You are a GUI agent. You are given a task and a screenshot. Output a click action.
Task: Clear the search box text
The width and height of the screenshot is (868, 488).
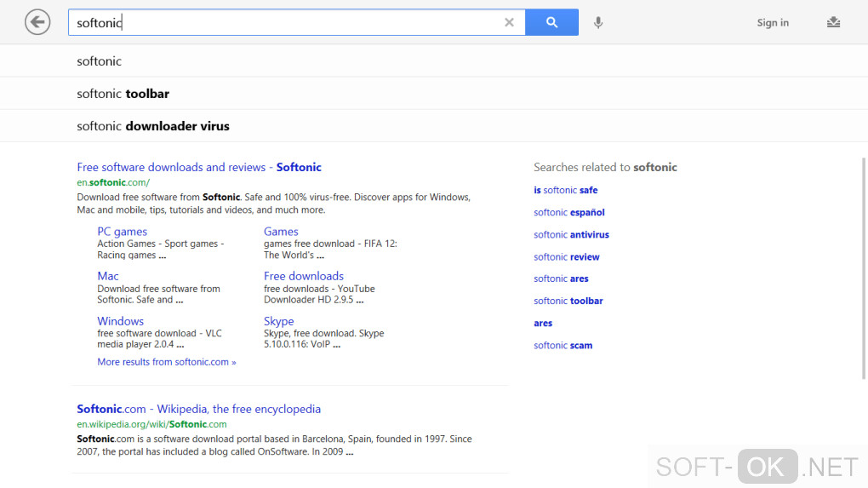(509, 23)
